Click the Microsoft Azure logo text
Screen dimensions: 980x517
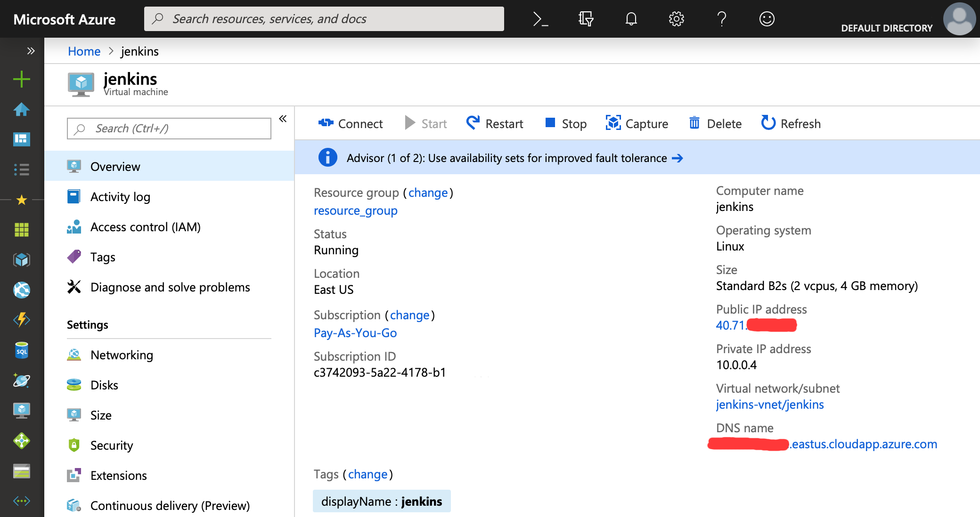click(x=65, y=19)
